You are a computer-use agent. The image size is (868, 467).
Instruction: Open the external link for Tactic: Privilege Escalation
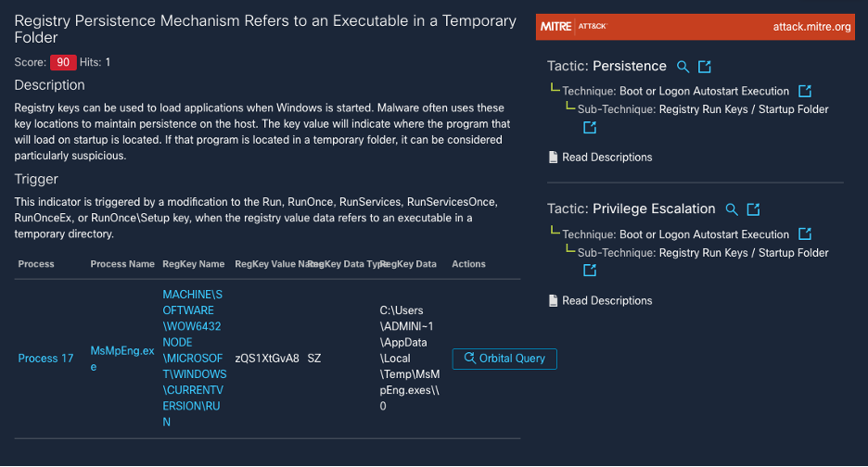tap(754, 209)
